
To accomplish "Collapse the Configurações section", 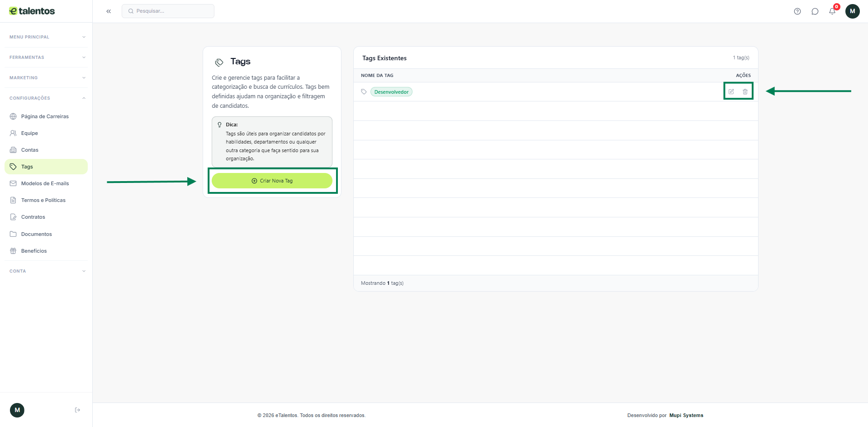I will (x=46, y=98).
